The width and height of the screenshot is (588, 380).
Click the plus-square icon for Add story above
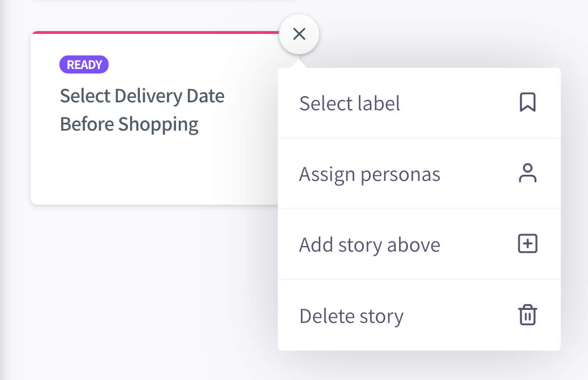click(x=527, y=244)
